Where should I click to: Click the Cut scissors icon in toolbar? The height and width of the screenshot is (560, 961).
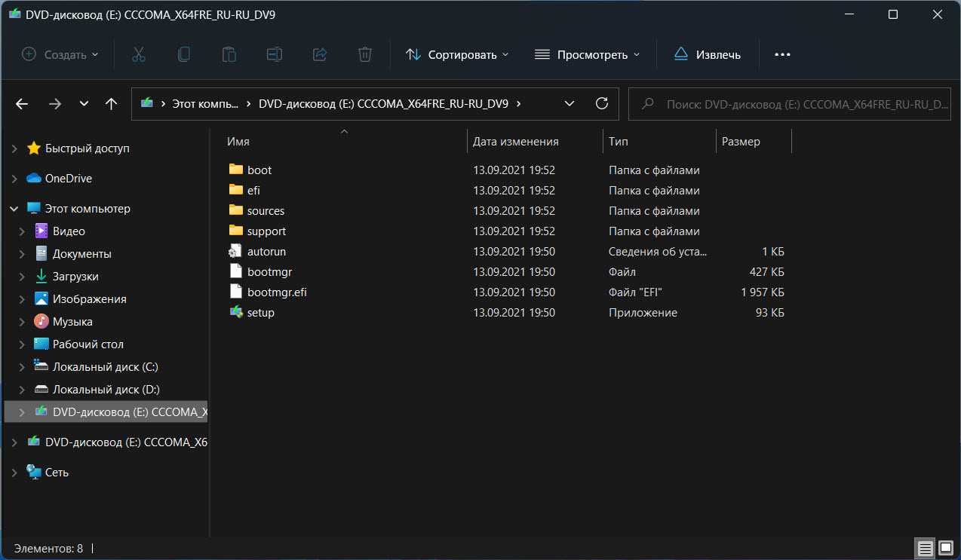(x=138, y=54)
